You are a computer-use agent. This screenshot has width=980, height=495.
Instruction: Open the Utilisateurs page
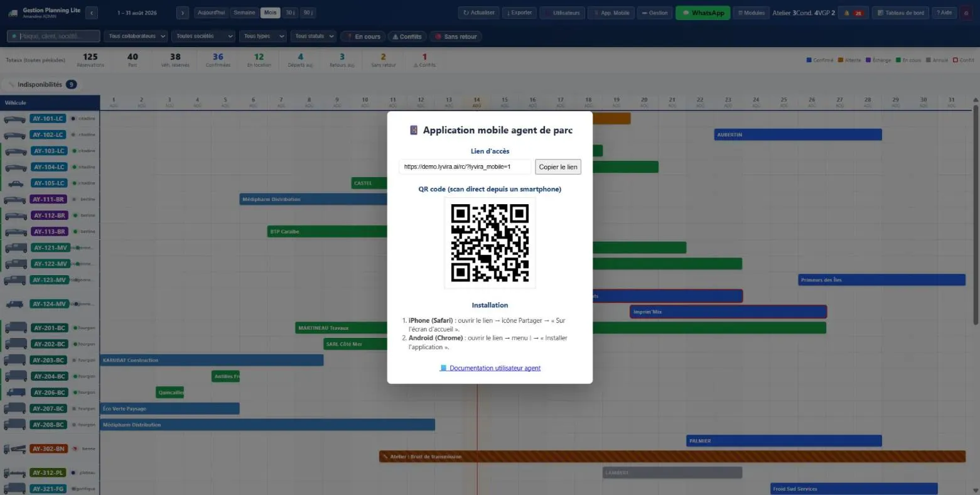point(563,13)
